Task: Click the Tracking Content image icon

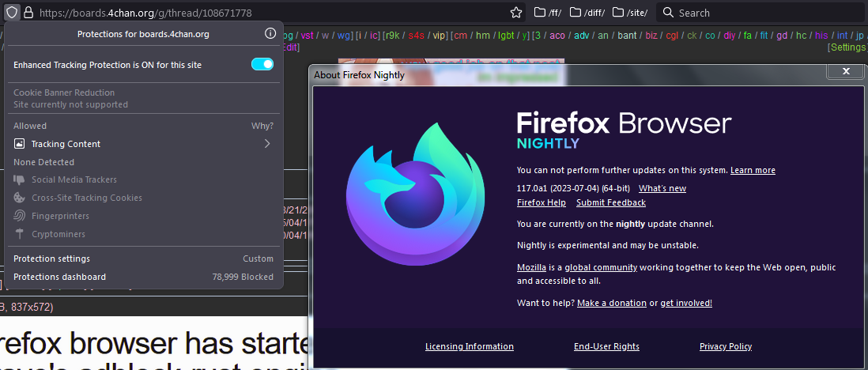Action: (x=20, y=144)
